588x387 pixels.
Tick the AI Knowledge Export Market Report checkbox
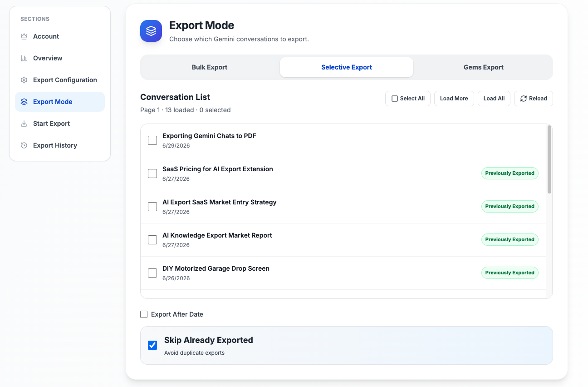point(152,240)
